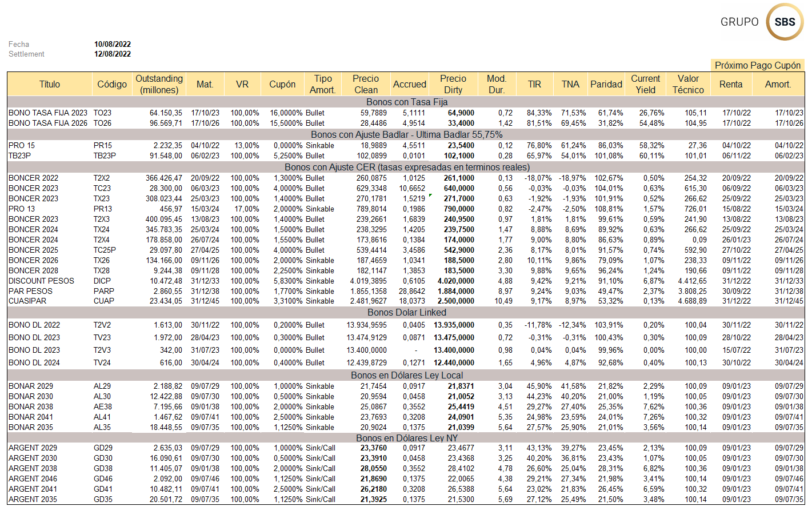Click the Paridad column header

[606, 84]
